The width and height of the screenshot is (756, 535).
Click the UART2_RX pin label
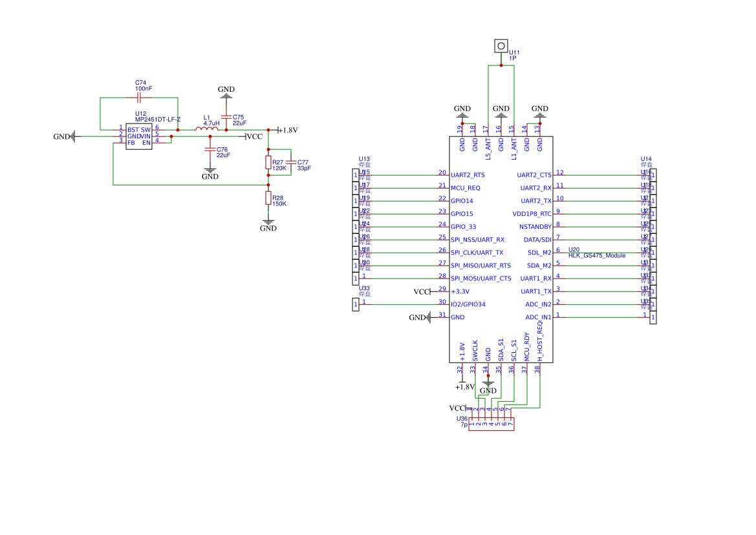(535, 188)
